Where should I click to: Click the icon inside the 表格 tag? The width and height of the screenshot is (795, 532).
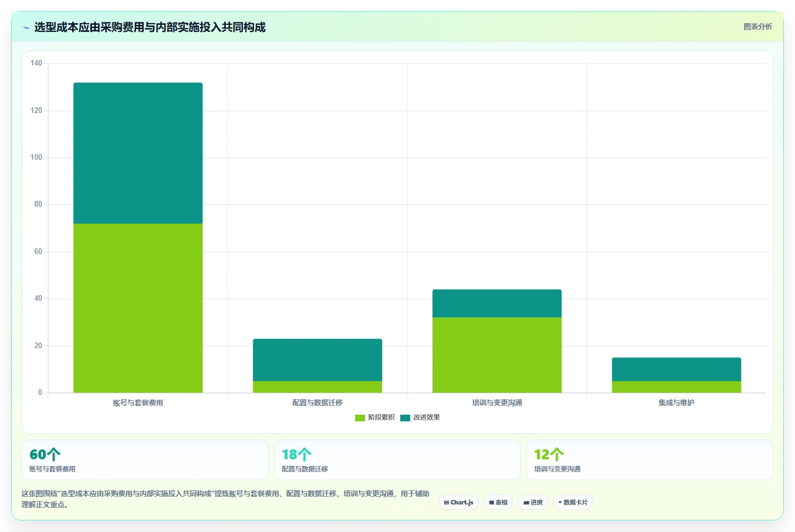pyautogui.click(x=492, y=503)
